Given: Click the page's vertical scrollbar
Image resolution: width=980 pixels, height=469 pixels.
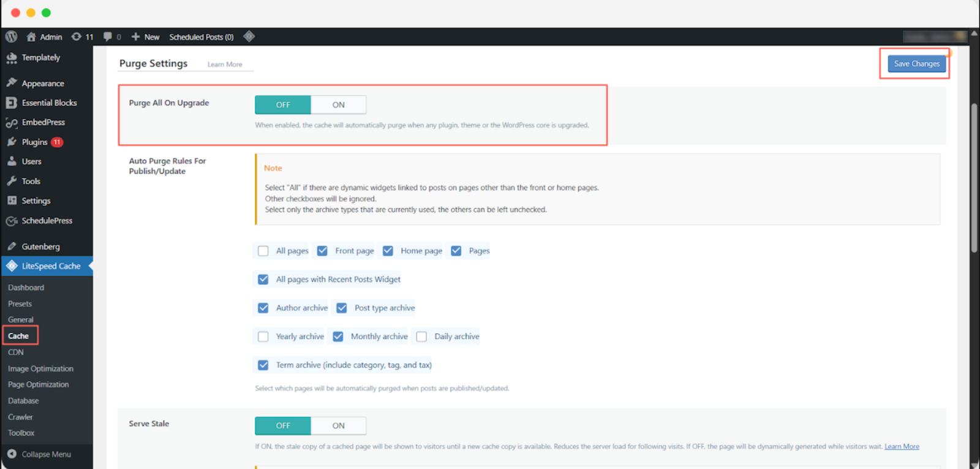Looking at the screenshot, I should tap(974, 178).
